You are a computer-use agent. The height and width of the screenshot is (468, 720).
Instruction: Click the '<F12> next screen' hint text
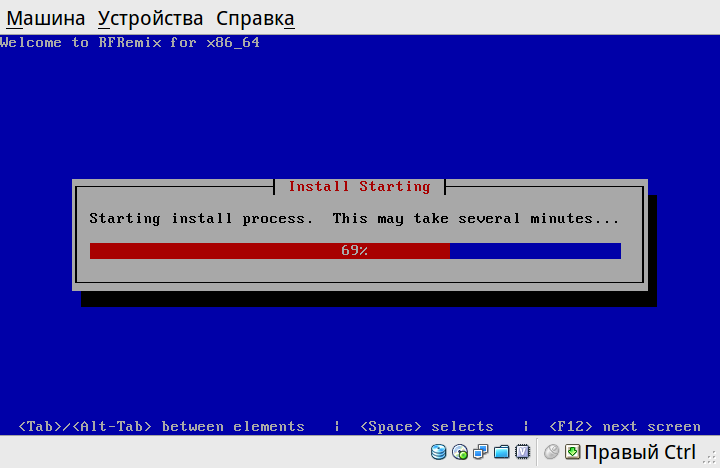[624, 427]
